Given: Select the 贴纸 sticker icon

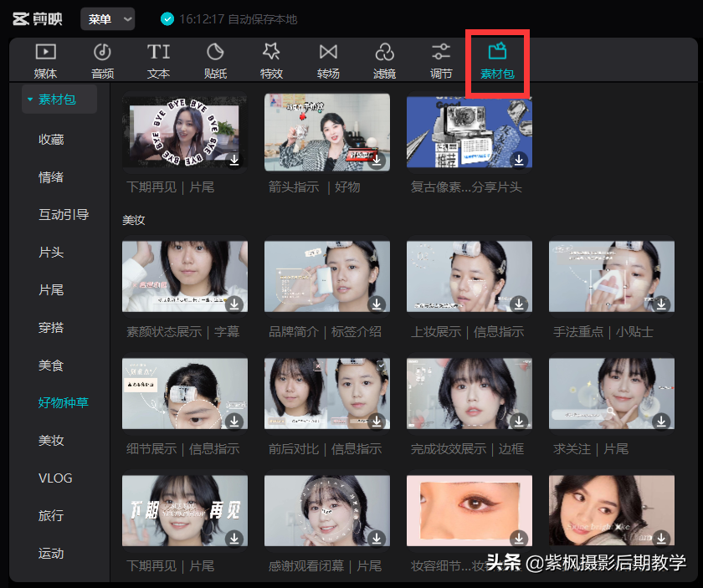Looking at the screenshot, I should [x=215, y=52].
